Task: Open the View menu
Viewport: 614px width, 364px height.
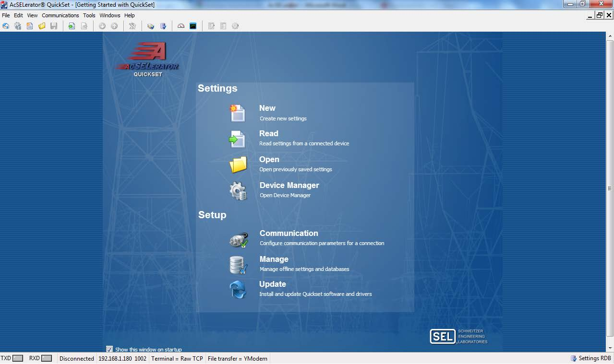Action: 32,15
